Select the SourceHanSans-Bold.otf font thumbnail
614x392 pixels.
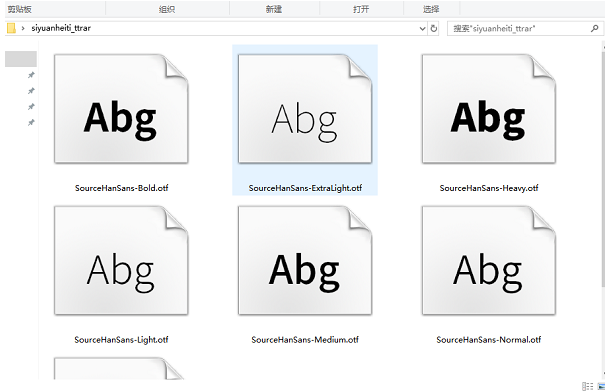(121, 109)
